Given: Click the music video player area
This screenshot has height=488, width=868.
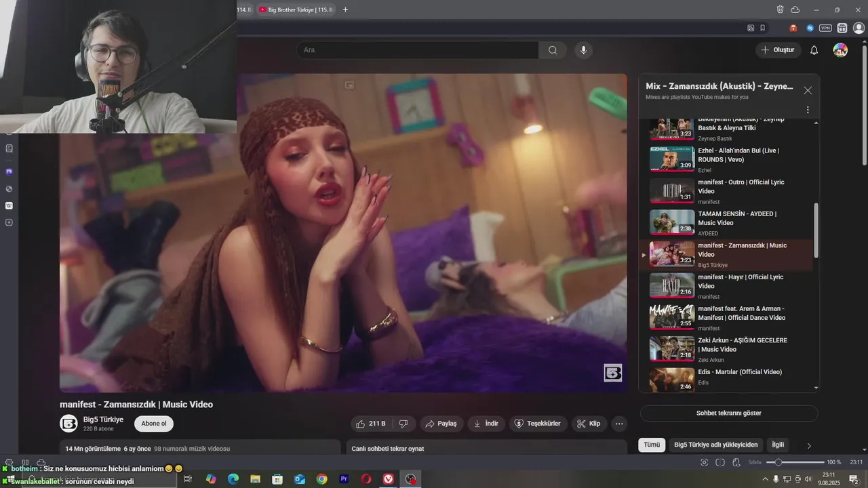Looking at the screenshot, I should (343, 232).
